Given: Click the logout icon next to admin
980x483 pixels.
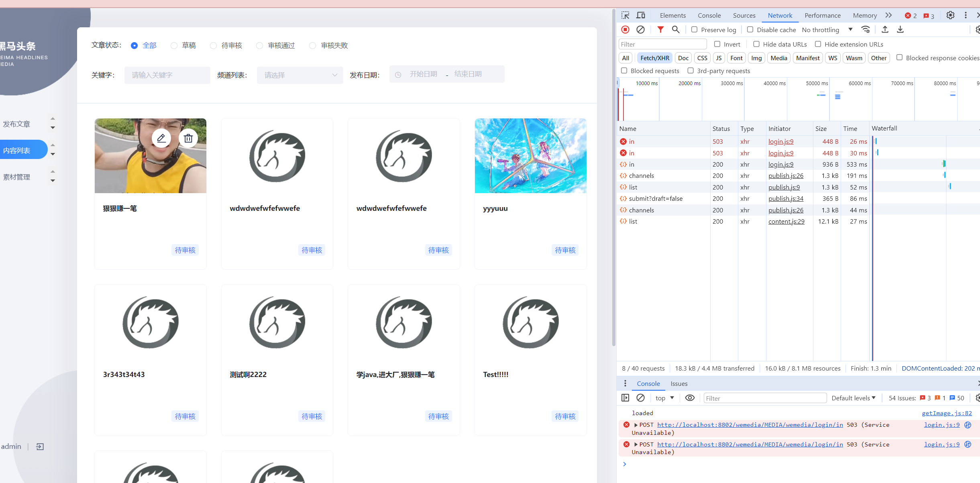Looking at the screenshot, I should click(40, 446).
